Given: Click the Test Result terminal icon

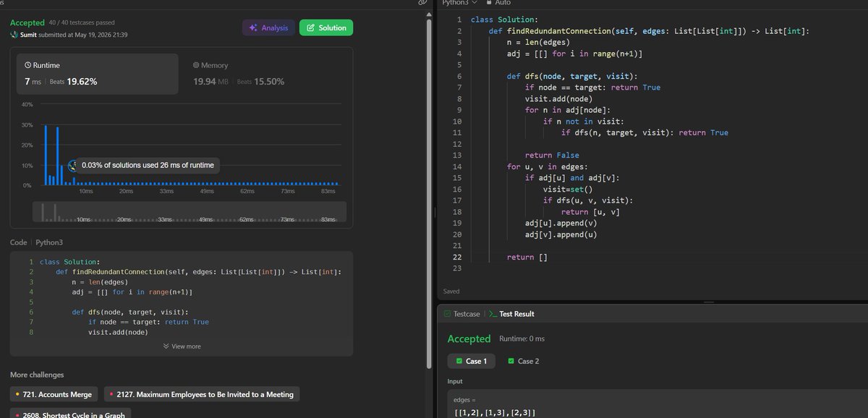Looking at the screenshot, I should point(493,314).
